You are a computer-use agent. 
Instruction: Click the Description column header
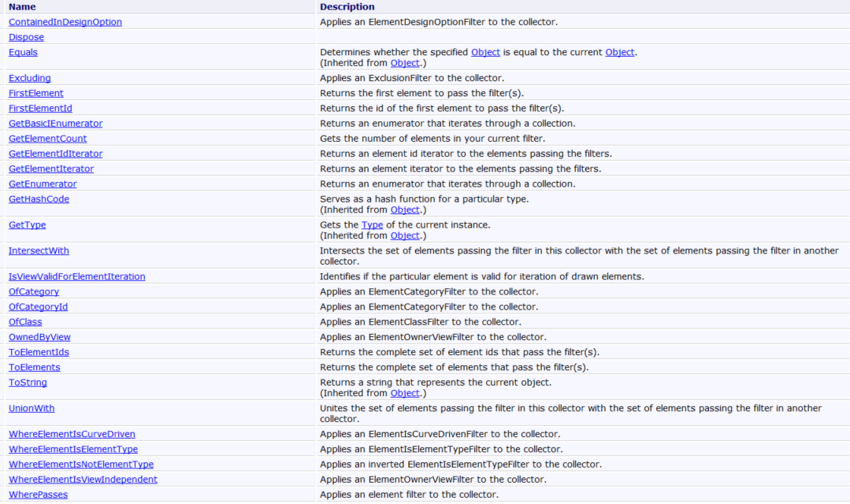click(347, 7)
